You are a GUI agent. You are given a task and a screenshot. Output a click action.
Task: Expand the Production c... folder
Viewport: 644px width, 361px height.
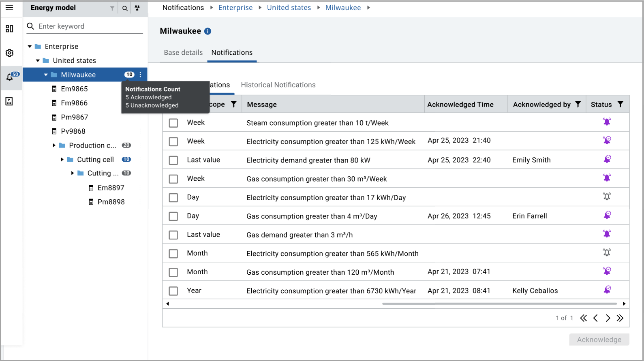tap(54, 145)
